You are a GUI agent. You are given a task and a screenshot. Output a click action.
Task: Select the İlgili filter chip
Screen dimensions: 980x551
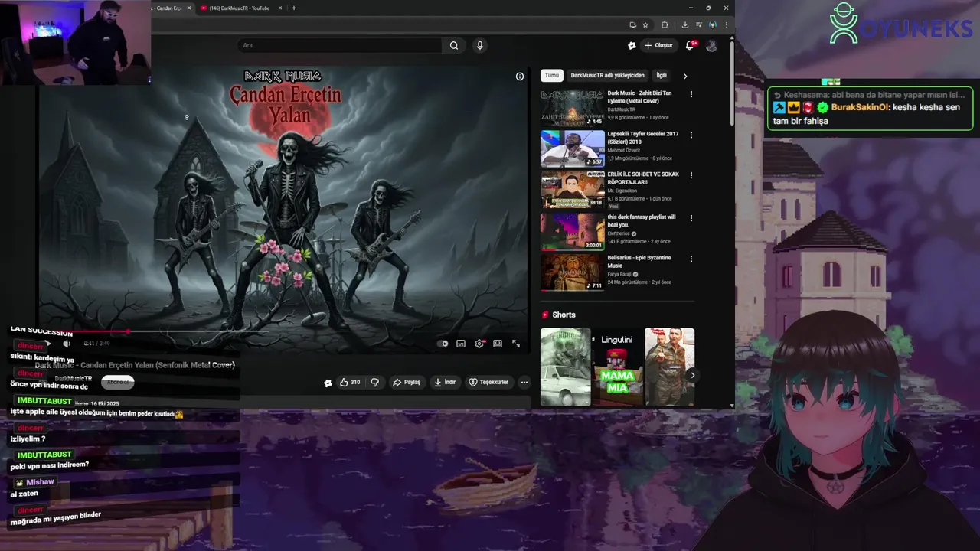tap(661, 75)
